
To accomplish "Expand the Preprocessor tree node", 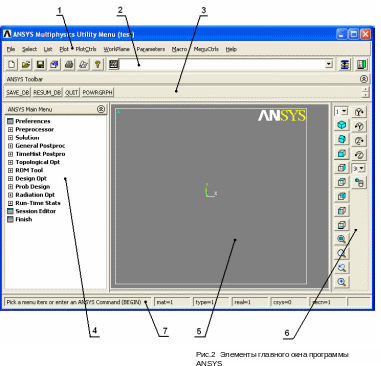I will (x=10, y=129).
